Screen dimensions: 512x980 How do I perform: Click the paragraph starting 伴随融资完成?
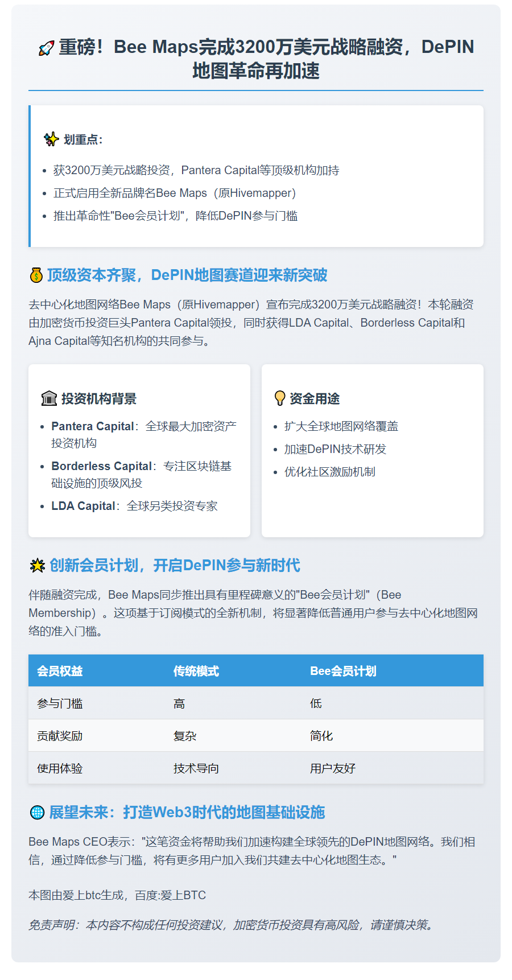(253, 613)
